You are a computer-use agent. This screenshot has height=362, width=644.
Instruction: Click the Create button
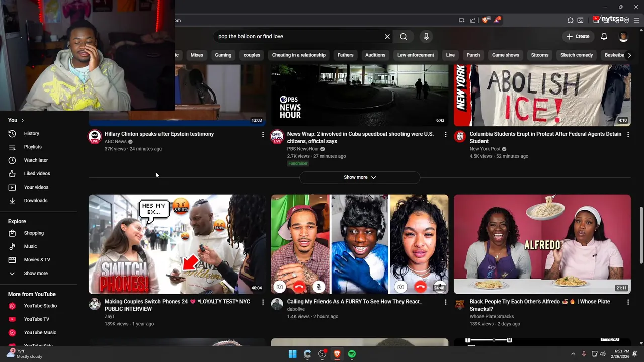point(578,36)
